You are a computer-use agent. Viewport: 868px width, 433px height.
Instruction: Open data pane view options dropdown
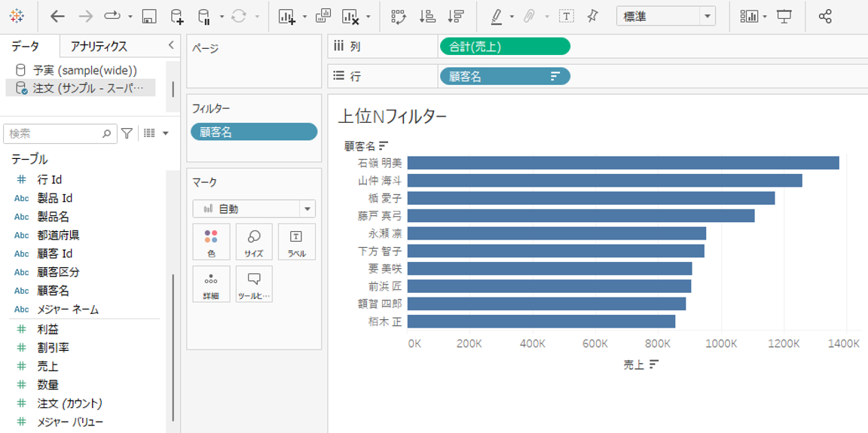166,133
